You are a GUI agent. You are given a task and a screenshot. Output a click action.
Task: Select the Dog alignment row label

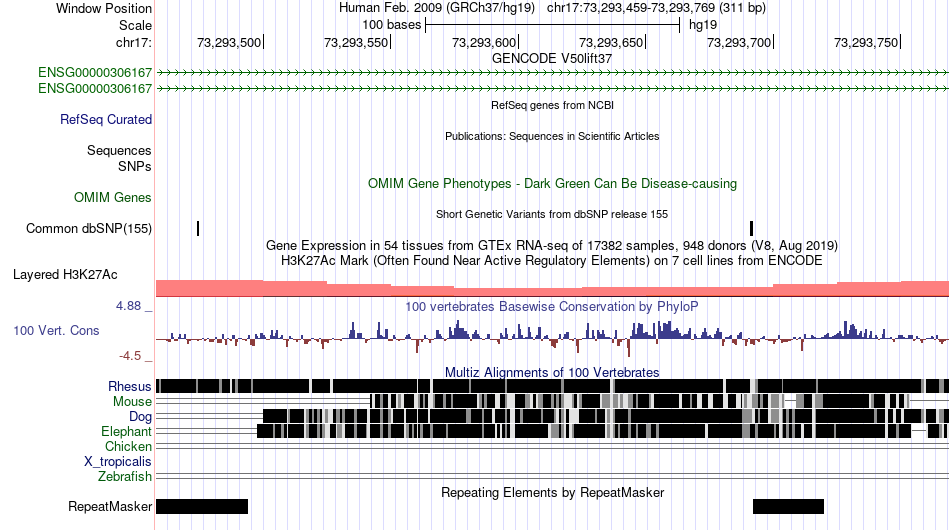[140, 417]
